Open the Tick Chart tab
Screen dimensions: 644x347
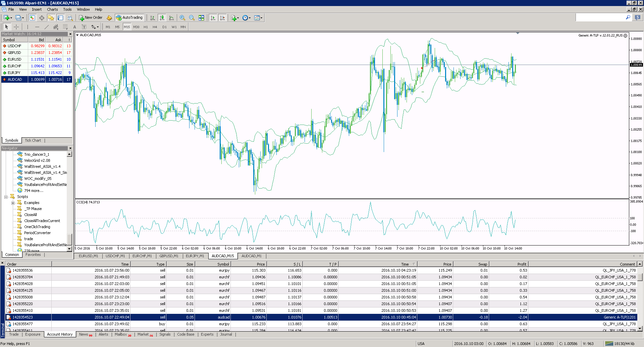tap(33, 140)
